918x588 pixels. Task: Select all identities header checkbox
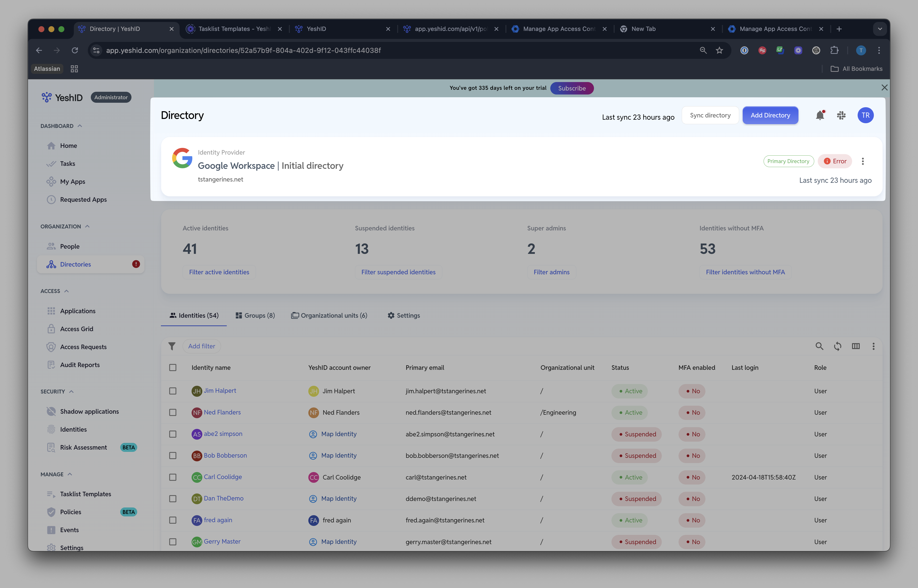(x=173, y=368)
